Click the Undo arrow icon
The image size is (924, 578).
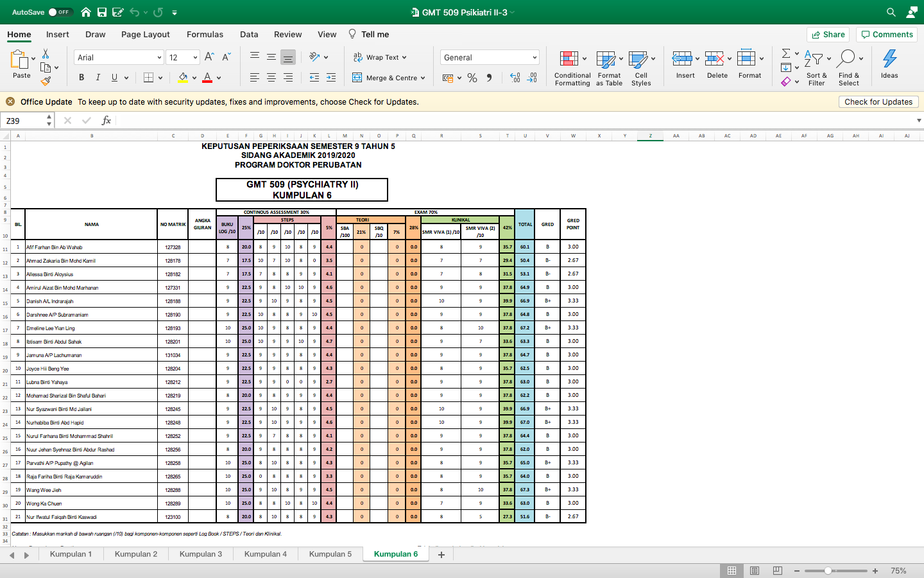134,12
